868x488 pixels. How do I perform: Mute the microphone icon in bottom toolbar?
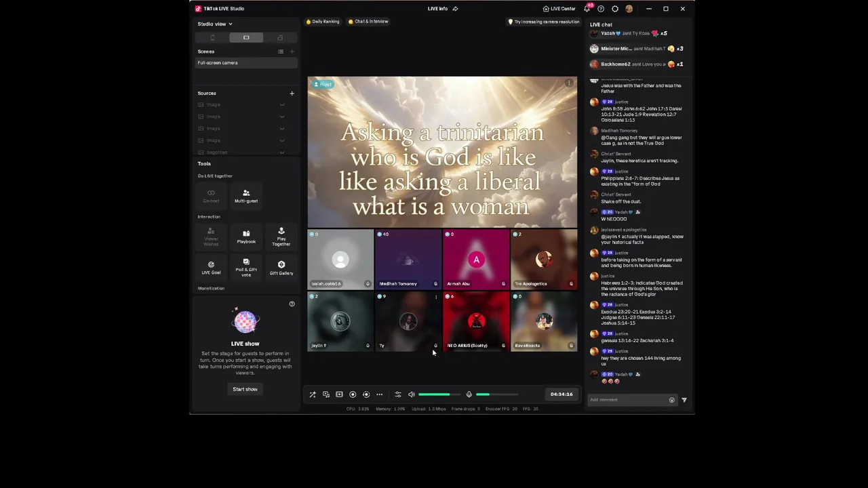pos(469,394)
